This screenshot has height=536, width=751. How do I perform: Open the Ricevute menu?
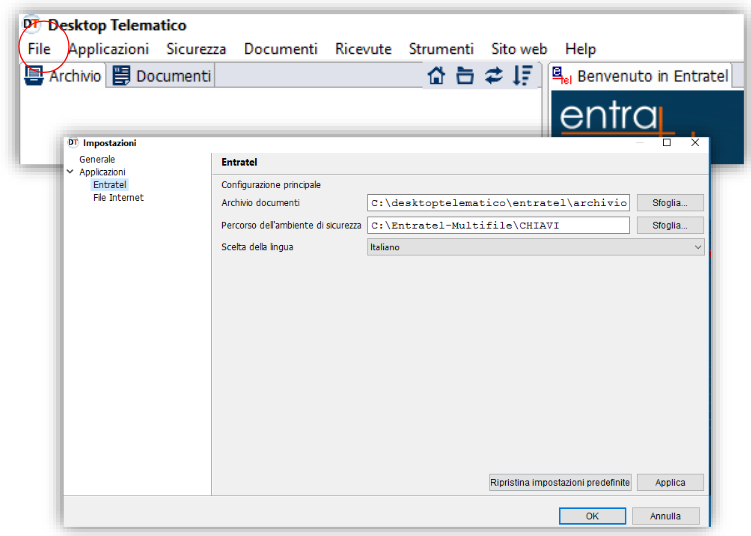(x=363, y=49)
